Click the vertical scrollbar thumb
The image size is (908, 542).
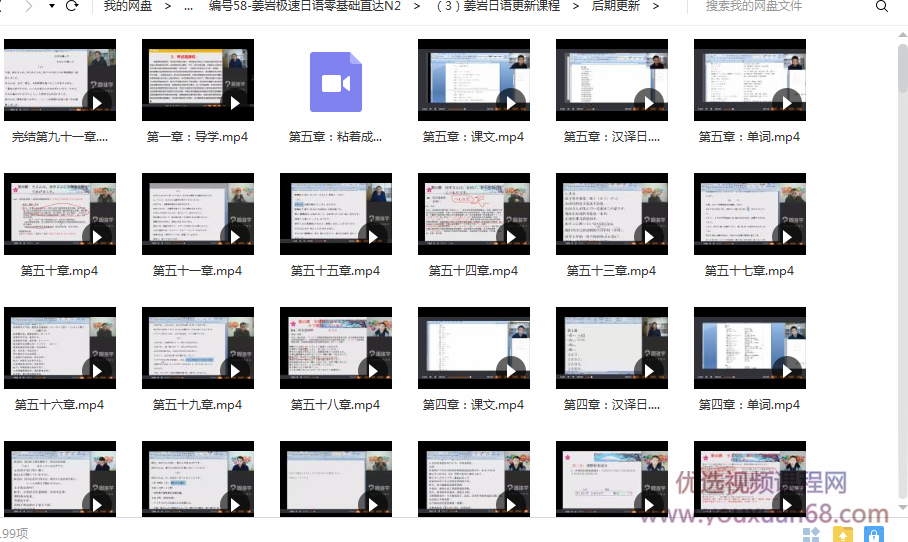point(903,68)
